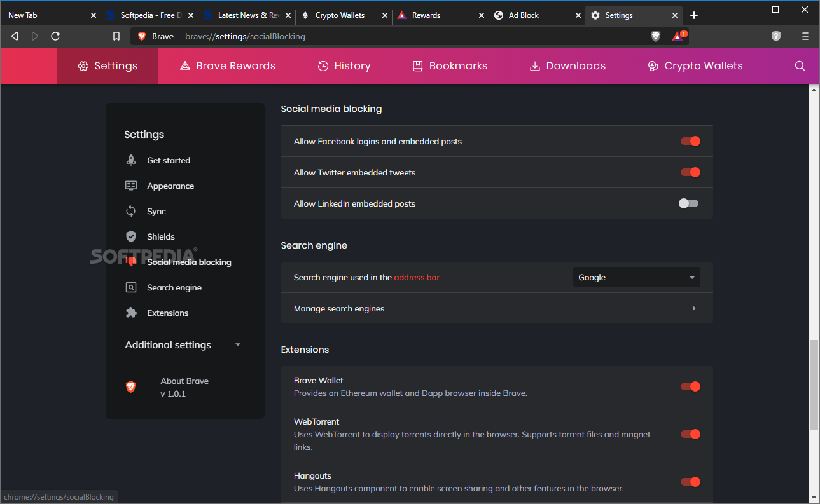Click the Extensions puzzle icon

pos(131,313)
